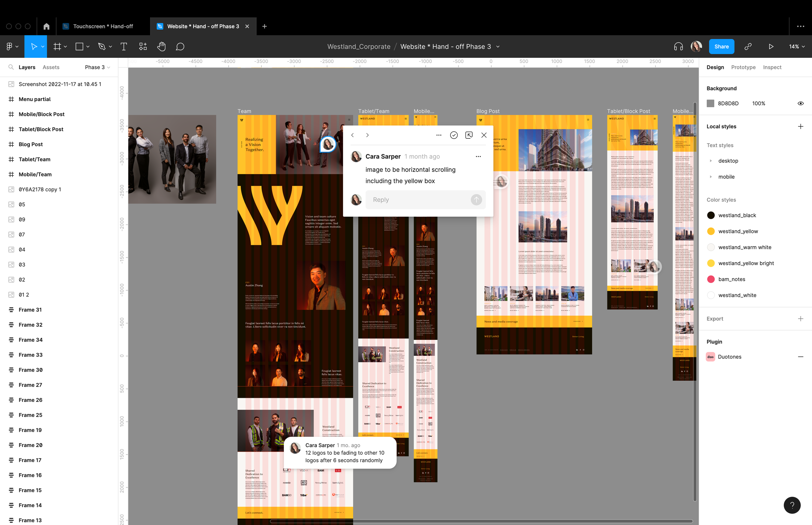Screen dimensions: 812x525
Task: Go to the home screen
Action: (x=46, y=26)
